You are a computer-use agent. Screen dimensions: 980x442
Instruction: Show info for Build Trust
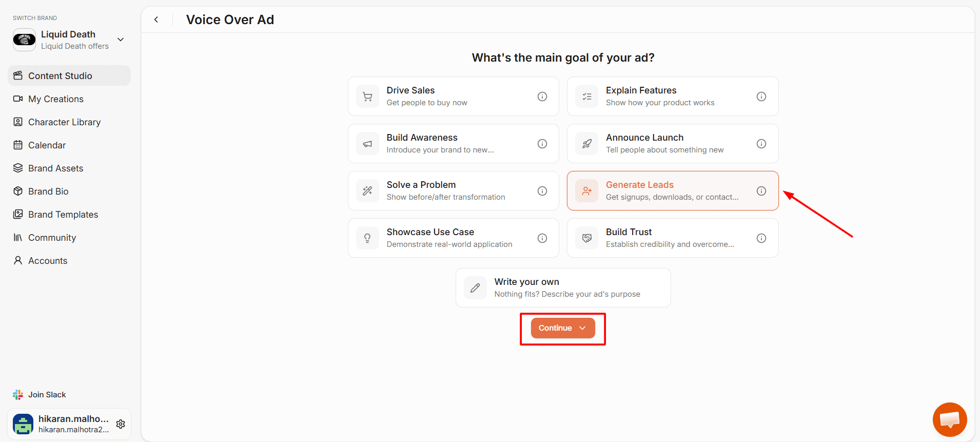pos(761,238)
